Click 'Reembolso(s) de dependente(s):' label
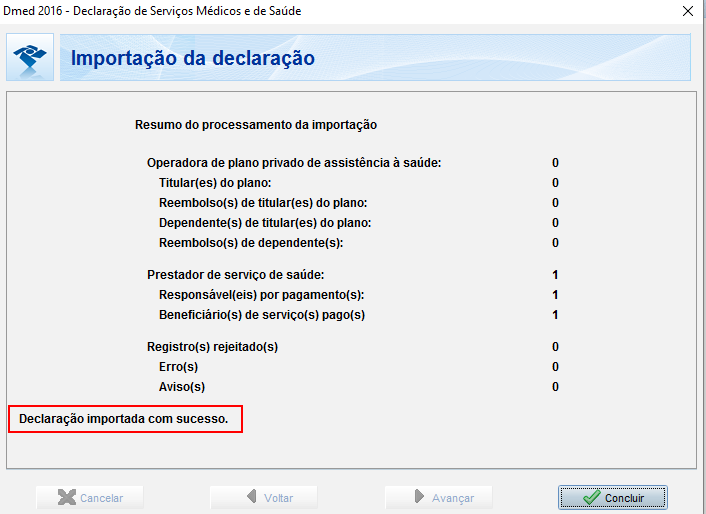This screenshot has height=514, width=706. pyautogui.click(x=251, y=243)
